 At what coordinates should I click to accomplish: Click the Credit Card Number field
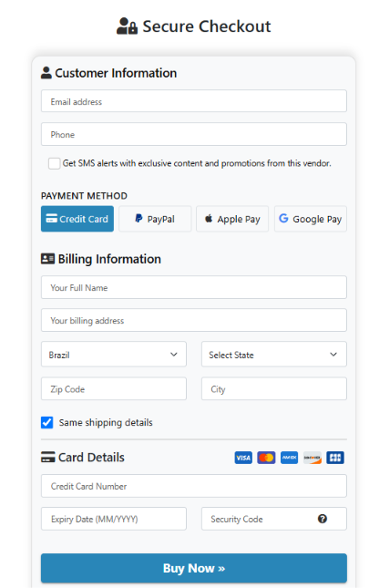[x=194, y=486]
